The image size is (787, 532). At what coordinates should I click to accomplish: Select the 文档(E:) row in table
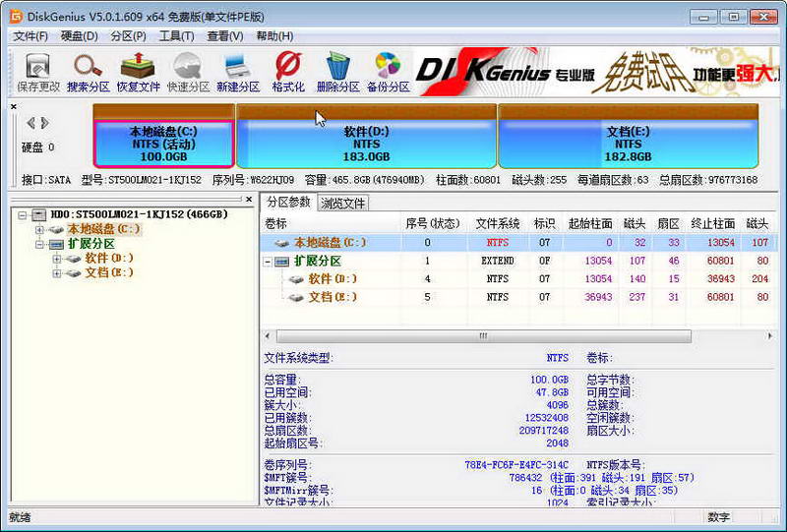coord(518,297)
